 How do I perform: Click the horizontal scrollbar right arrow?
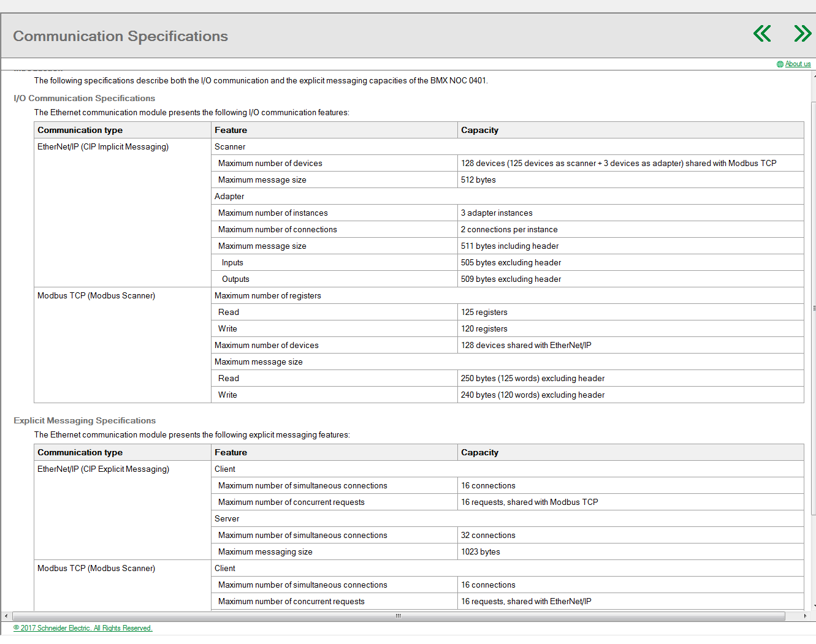click(805, 616)
